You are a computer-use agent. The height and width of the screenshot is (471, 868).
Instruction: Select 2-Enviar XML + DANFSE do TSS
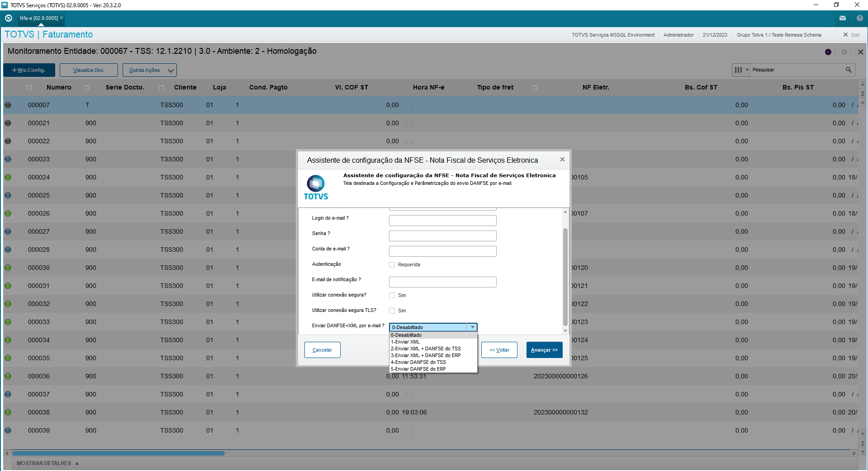pyautogui.click(x=433, y=349)
